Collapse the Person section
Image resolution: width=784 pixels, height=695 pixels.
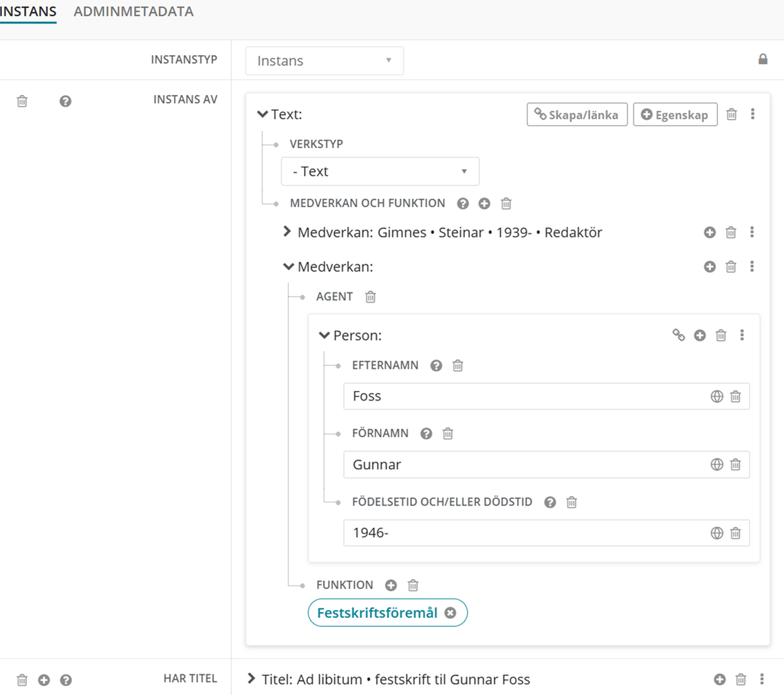324,336
